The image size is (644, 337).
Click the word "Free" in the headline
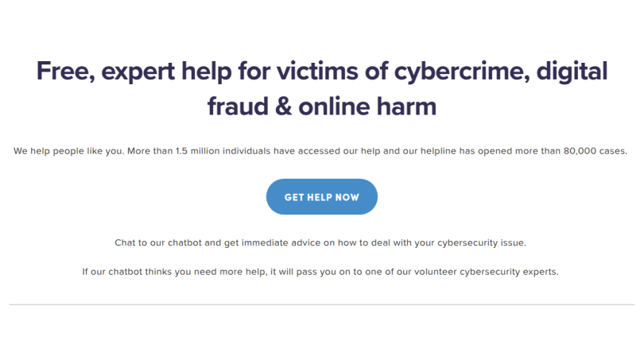click(x=64, y=72)
